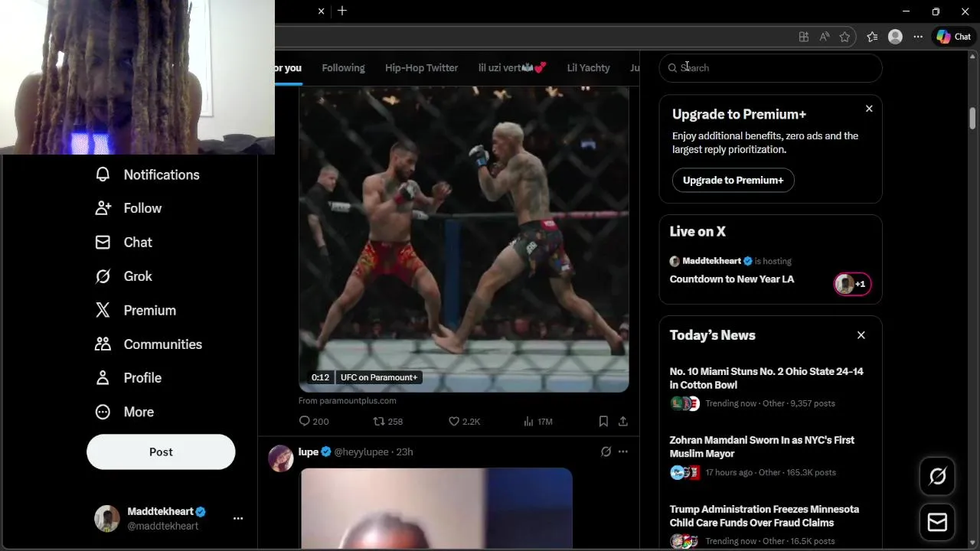Dismiss Today's News panel
980x551 pixels.
[x=861, y=335]
